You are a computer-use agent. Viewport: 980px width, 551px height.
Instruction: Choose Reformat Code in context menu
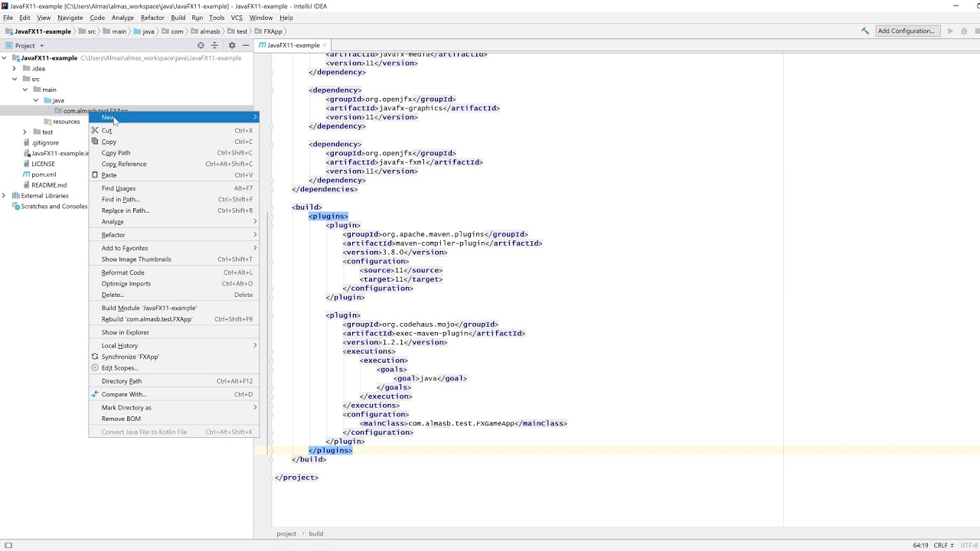(x=174, y=272)
